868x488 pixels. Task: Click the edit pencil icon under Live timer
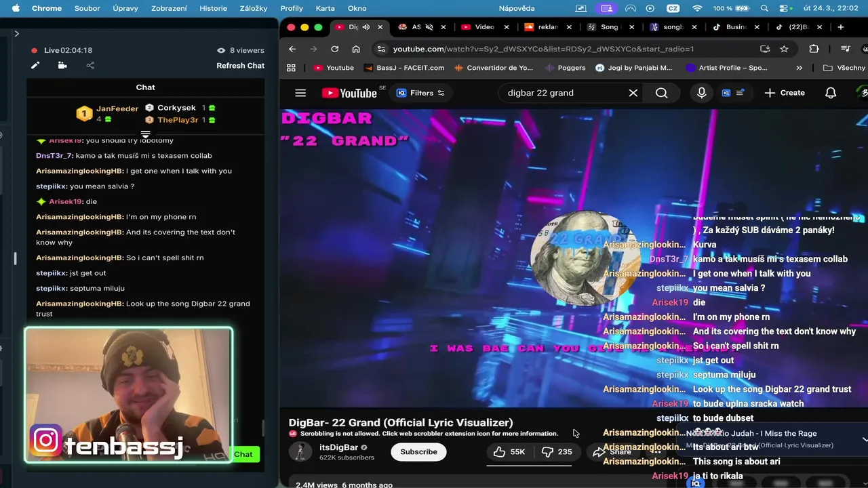pyautogui.click(x=35, y=66)
